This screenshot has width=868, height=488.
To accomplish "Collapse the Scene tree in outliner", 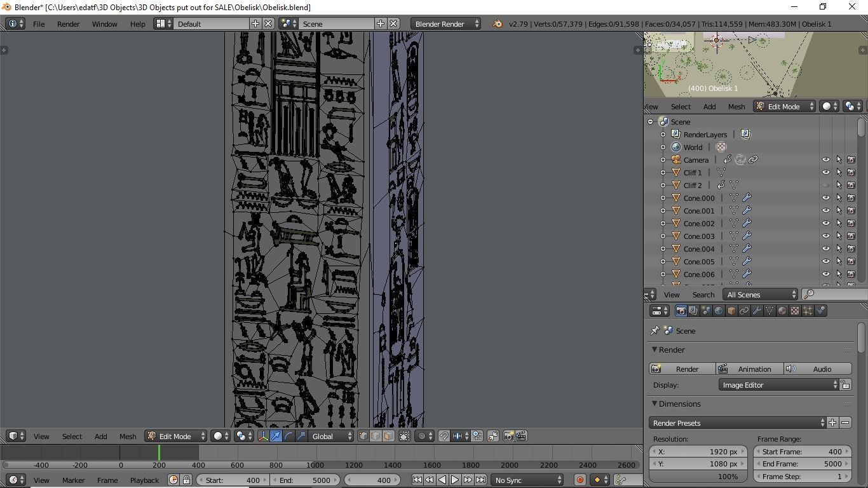I will (x=651, y=121).
